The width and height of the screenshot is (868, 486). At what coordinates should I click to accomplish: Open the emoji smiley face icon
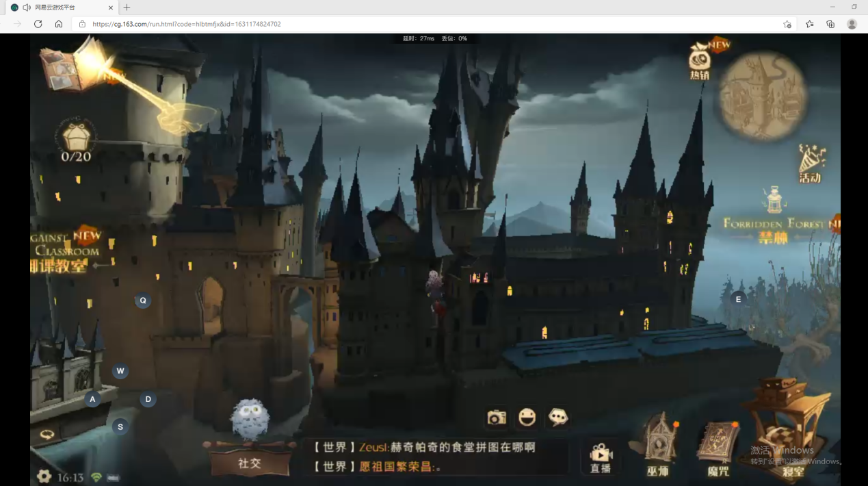coord(527,417)
